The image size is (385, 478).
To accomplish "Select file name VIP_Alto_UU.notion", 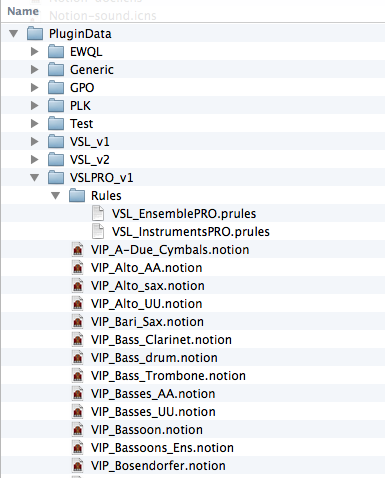I will click(x=146, y=304).
